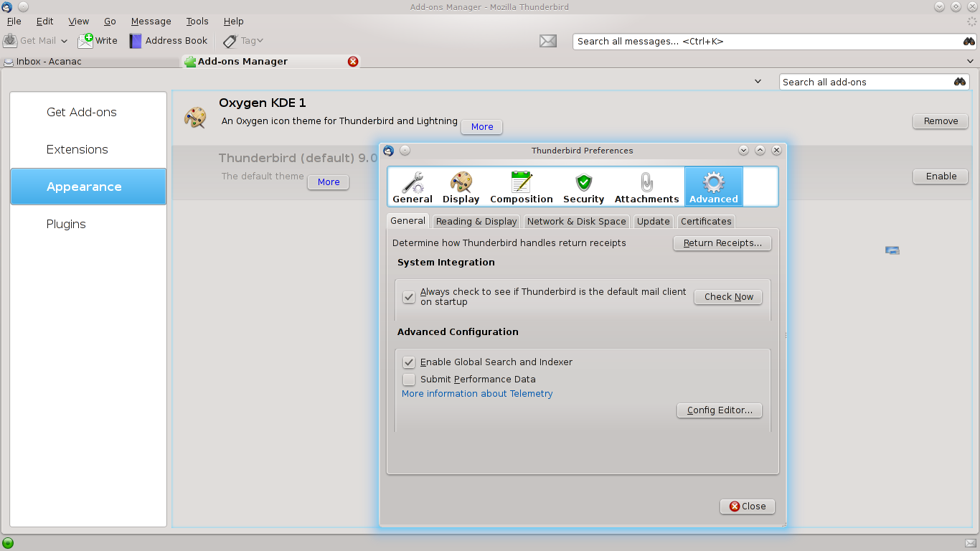Open the Security shield preferences icon

pos(583,187)
